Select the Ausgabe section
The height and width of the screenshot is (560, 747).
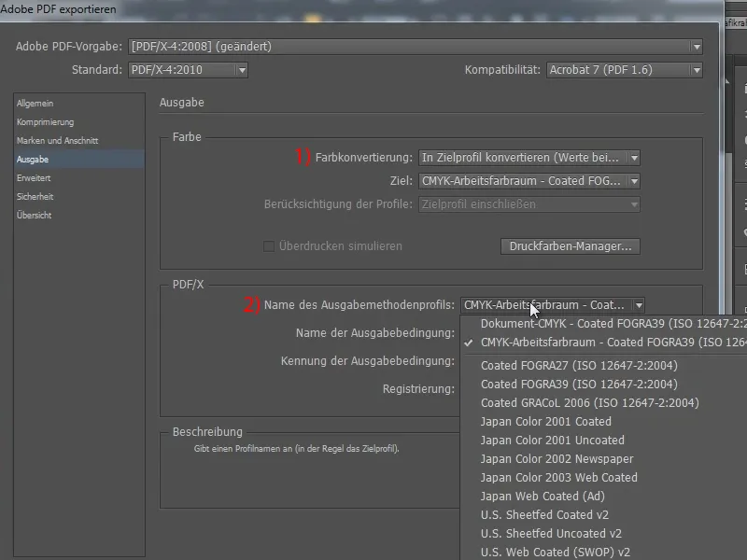(x=78, y=159)
